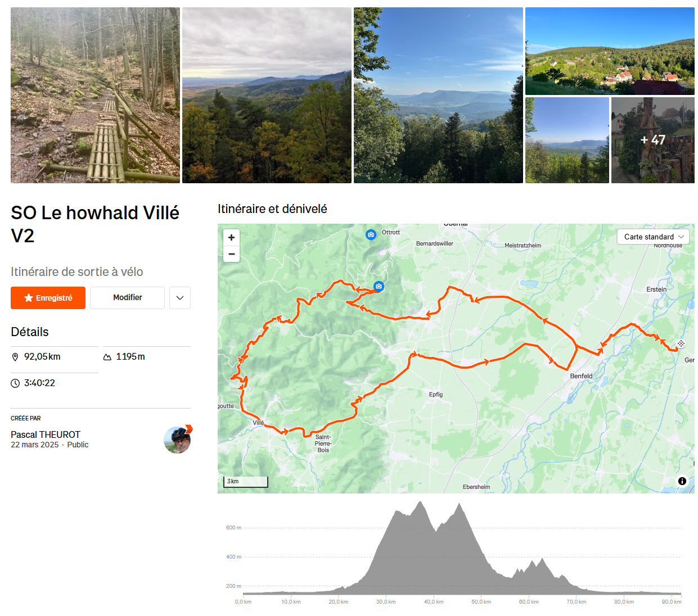
Task: Open the cloudy valley view photo
Action: coord(267,95)
